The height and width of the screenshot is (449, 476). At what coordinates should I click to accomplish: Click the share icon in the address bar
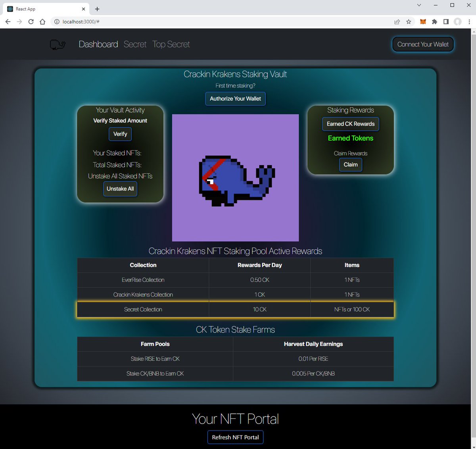(x=397, y=22)
